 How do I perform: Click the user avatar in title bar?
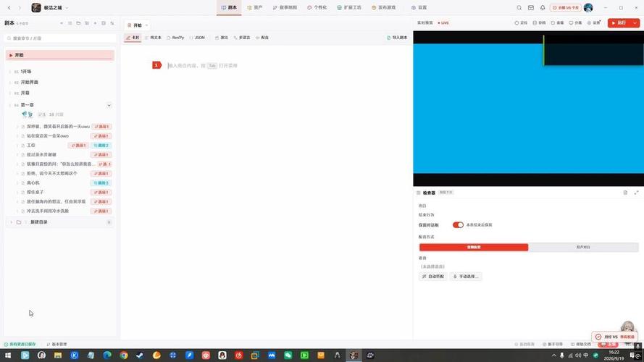[x=588, y=8]
